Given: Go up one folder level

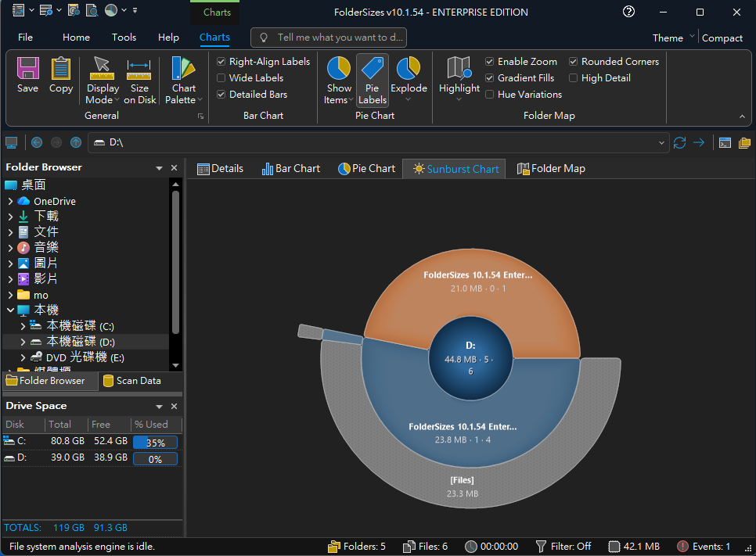Looking at the screenshot, I should [x=76, y=142].
